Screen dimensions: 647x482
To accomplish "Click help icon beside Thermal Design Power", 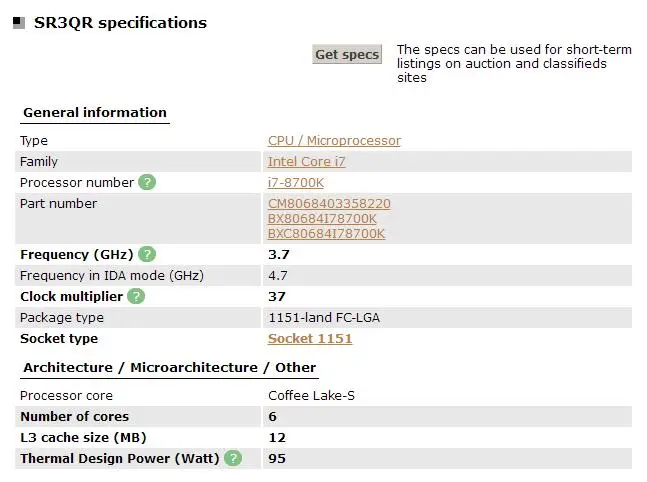I will pos(233,458).
